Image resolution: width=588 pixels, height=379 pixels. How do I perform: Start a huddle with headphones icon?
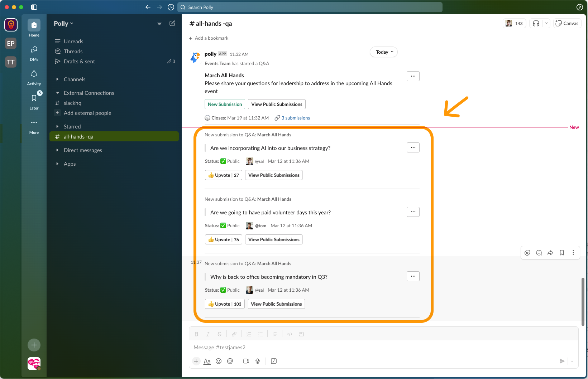click(x=536, y=23)
